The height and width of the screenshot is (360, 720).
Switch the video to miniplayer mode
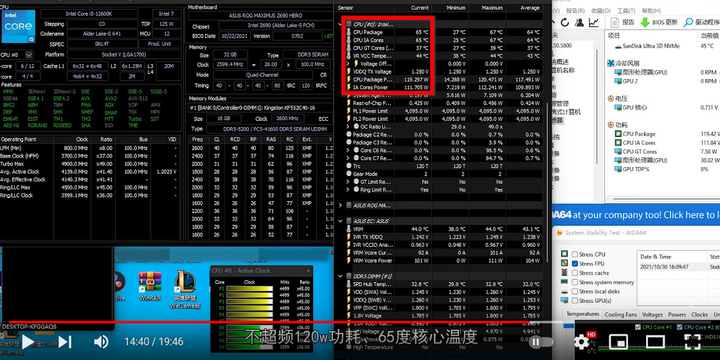click(x=618, y=342)
